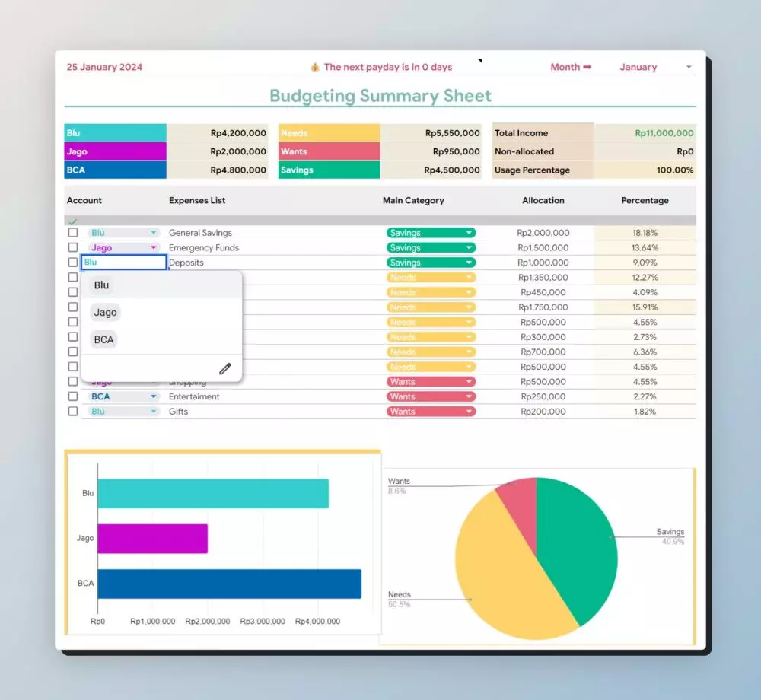Click the active account input cell for Deposits
This screenshot has height=700, width=761.
[x=124, y=262]
